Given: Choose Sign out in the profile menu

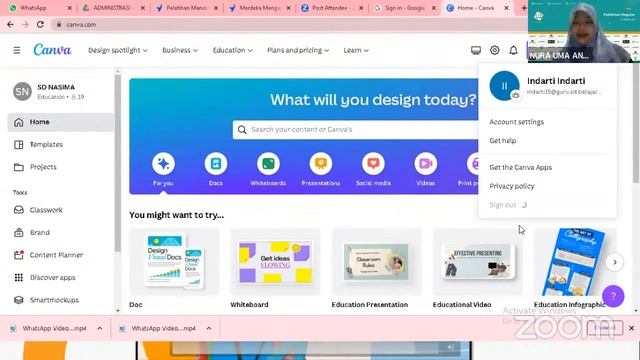Looking at the screenshot, I should pos(503,205).
